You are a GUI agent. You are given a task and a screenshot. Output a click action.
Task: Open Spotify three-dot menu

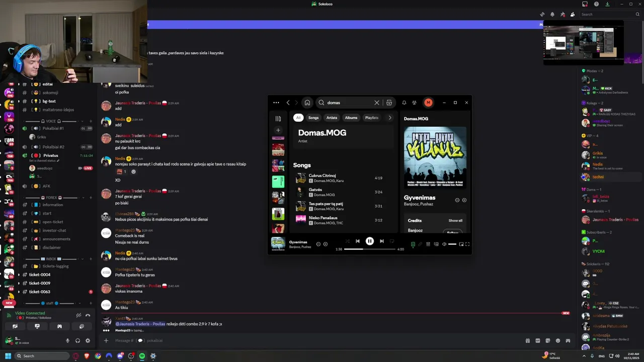click(x=276, y=103)
